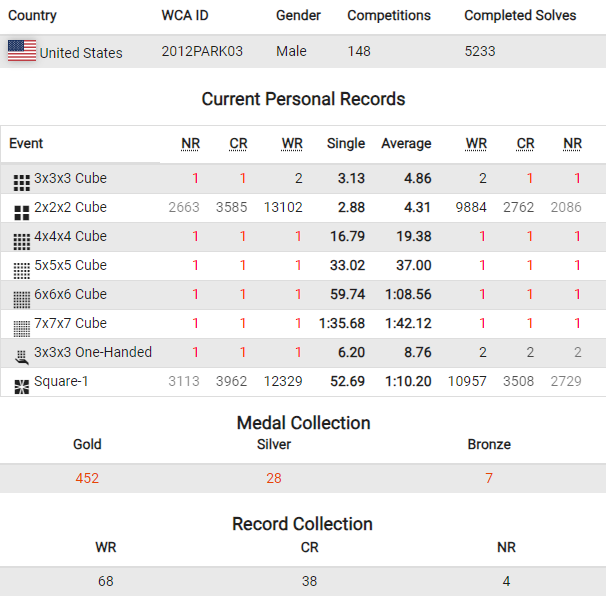Screen dimensions: 606x596
Task: Select the WCA ID 2012PARK03
Action: 202,51
